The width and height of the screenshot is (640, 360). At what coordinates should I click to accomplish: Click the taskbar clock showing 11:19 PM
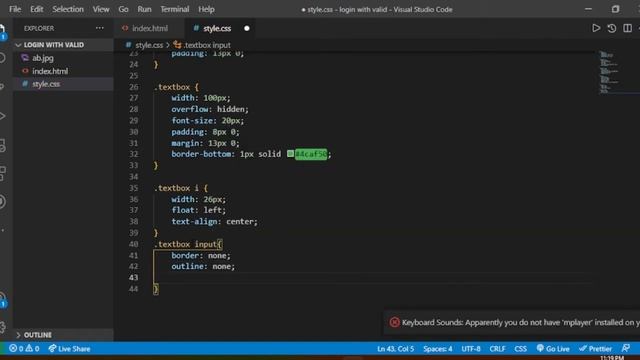pyautogui.click(x=612, y=358)
